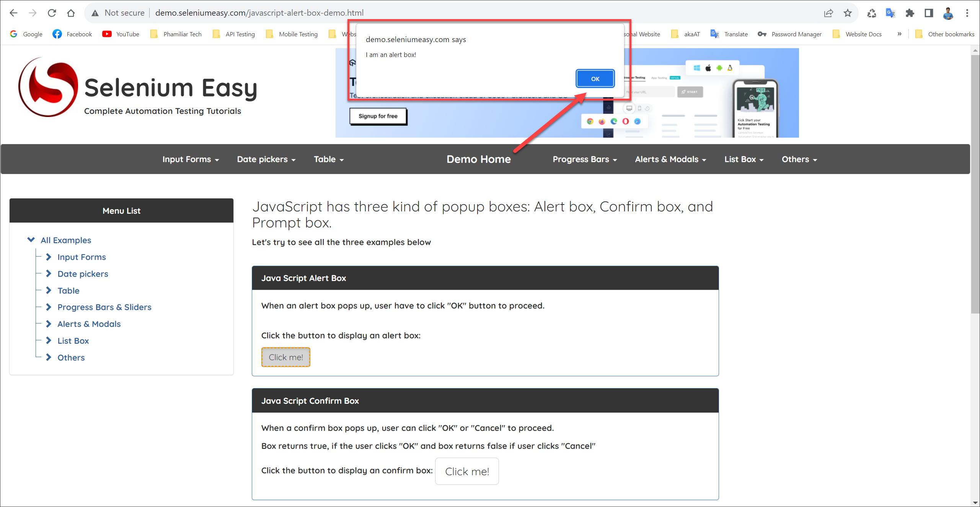Viewport: 980px width, 507px height.
Task: Open YouTube bookmark
Action: pyautogui.click(x=121, y=34)
